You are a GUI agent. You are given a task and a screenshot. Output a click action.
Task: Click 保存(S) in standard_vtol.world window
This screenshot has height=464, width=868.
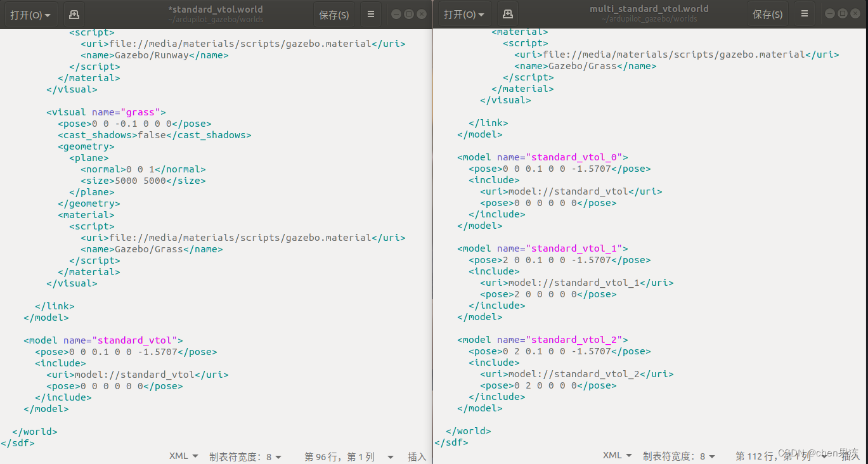[334, 15]
